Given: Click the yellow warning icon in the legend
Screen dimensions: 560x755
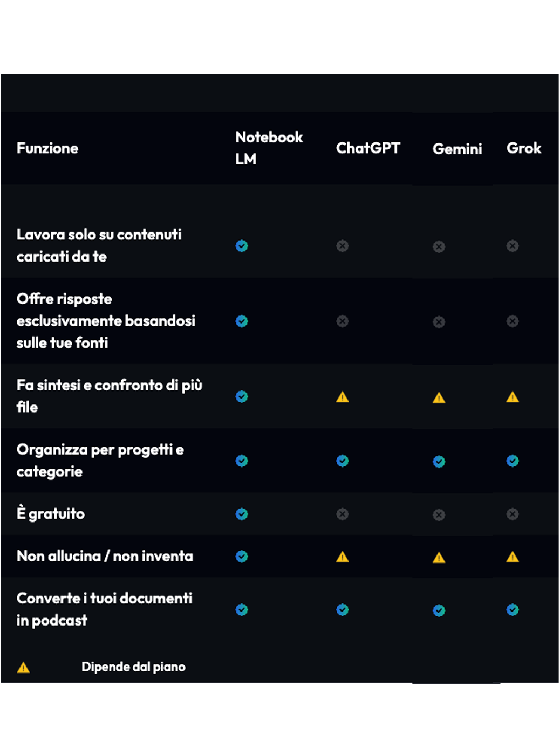Looking at the screenshot, I should point(24,668).
